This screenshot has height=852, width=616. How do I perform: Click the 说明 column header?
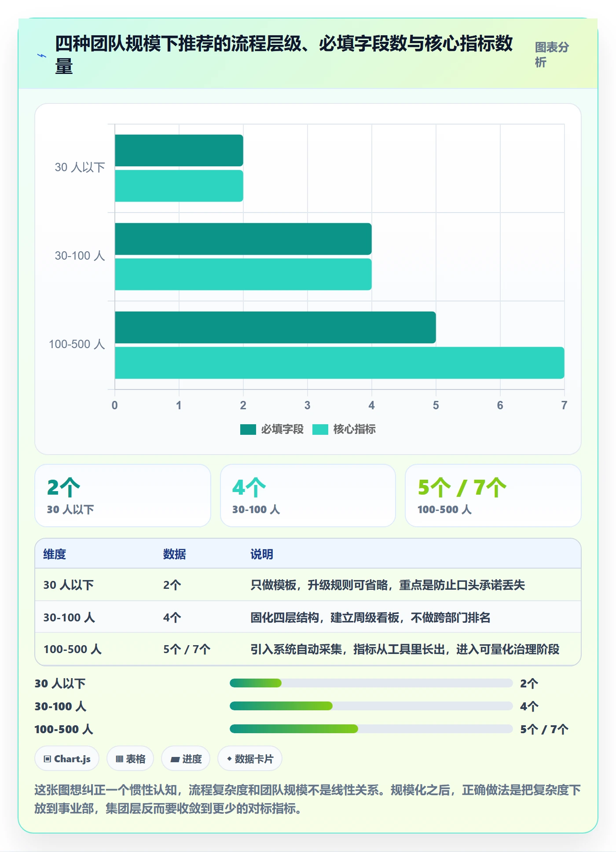tap(262, 554)
